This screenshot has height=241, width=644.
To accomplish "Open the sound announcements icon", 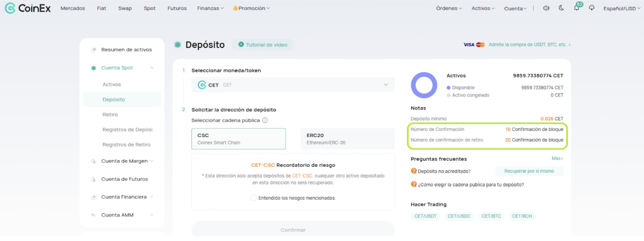I will point(546,8).
